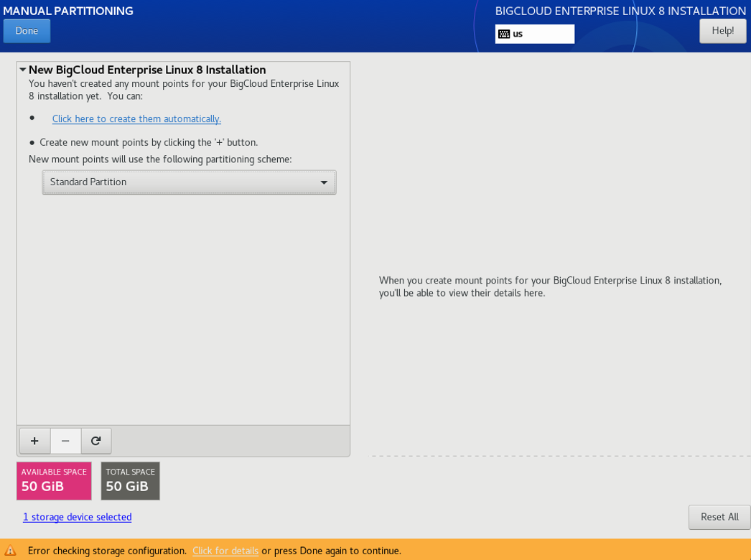Click the minus remove mount point button
751x560 pixels.
65,441
